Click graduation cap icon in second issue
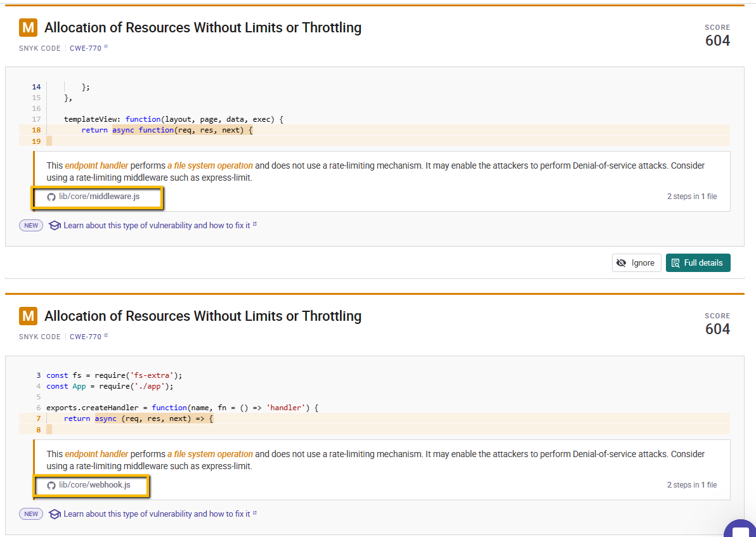756x537 pixels. 55,514
